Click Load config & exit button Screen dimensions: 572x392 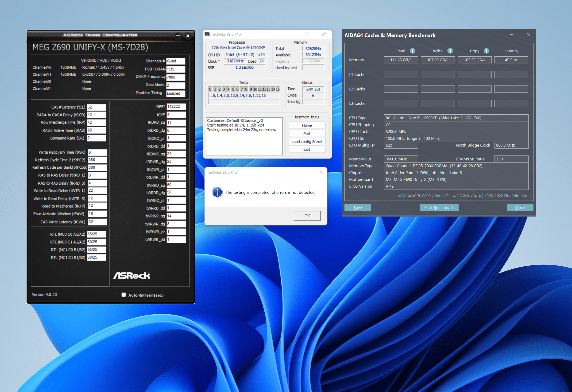[307, 142]
